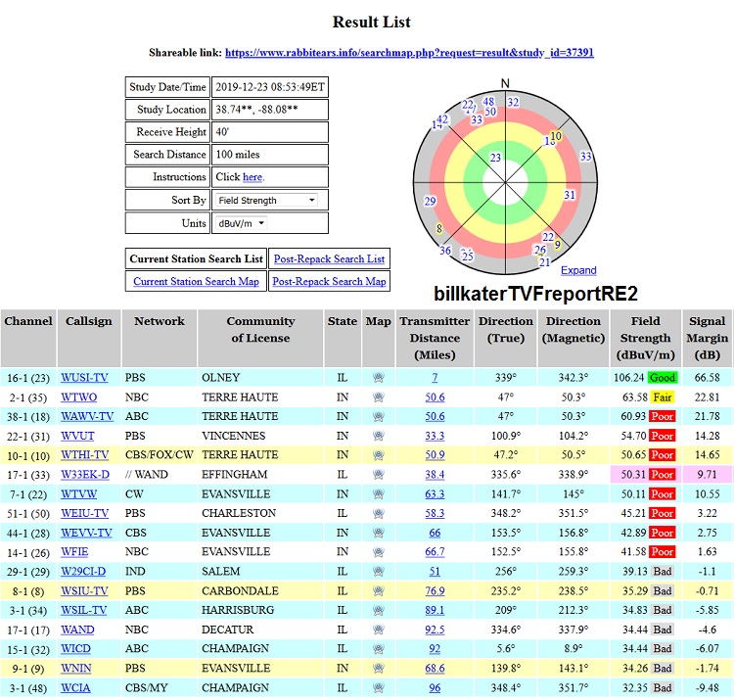Click map icon in WSIU-TV Carbondale row
This screenshot has width=734, height=700.
378,591
